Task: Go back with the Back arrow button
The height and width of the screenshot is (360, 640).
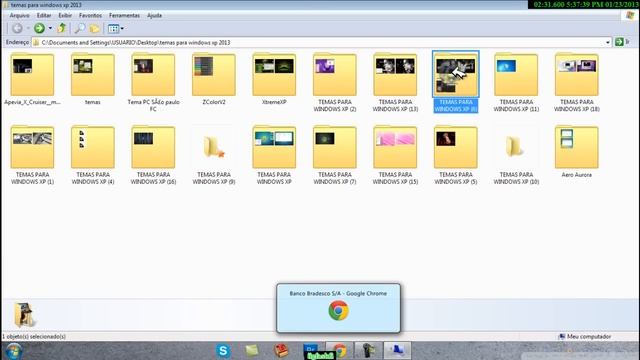Action: pyautogui.click(x=17, y=28)
